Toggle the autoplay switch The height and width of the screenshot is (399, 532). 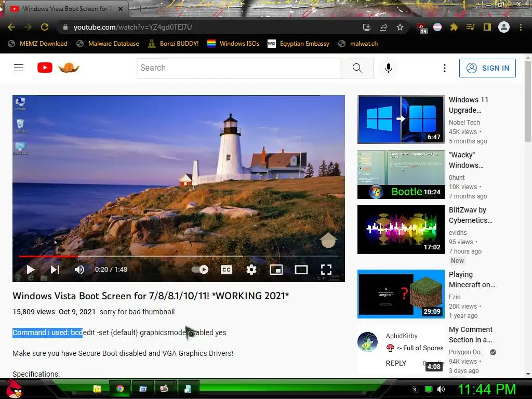pos(200,270)
